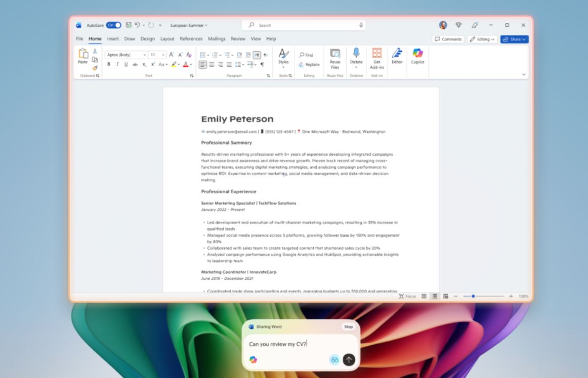Toggle show paragraph marks (pilcrow)
588x378 pixels.
click(262, 64)
